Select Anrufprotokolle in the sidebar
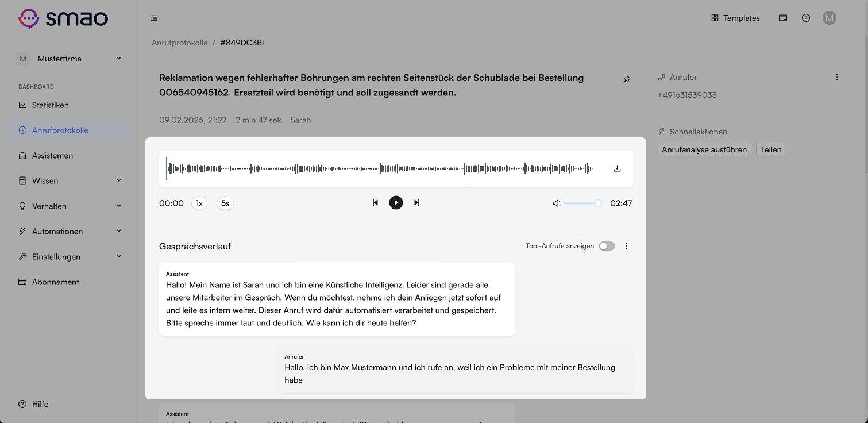Screen dimensions: 868x423 tap(69, 130)
